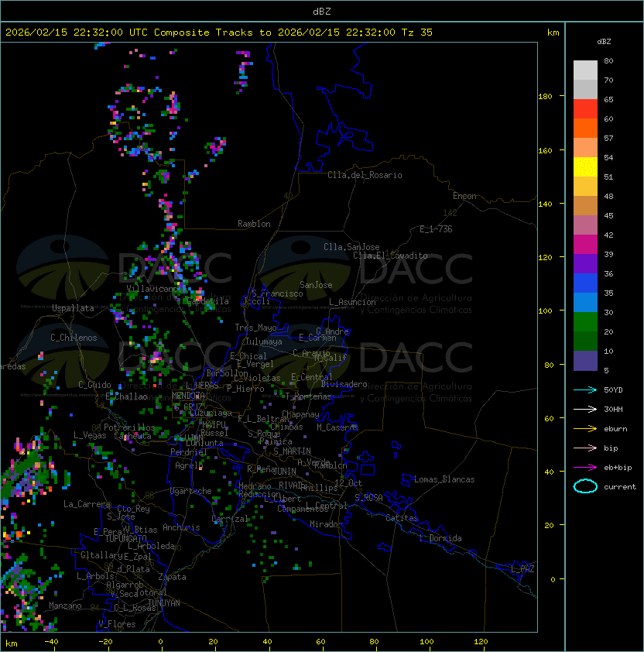Select the Uspallata label on the map
644x652 pixels.
coord(73,308)
